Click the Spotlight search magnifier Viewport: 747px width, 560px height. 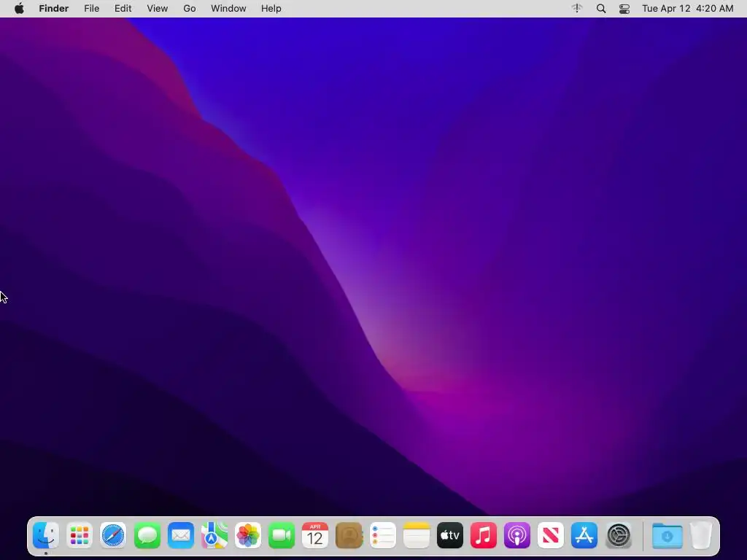(601, 9)
